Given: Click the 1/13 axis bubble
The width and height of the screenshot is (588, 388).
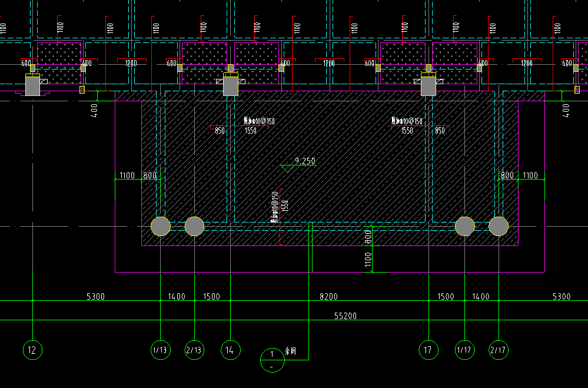Looking at the screenshot, I should tap(161, 350).
